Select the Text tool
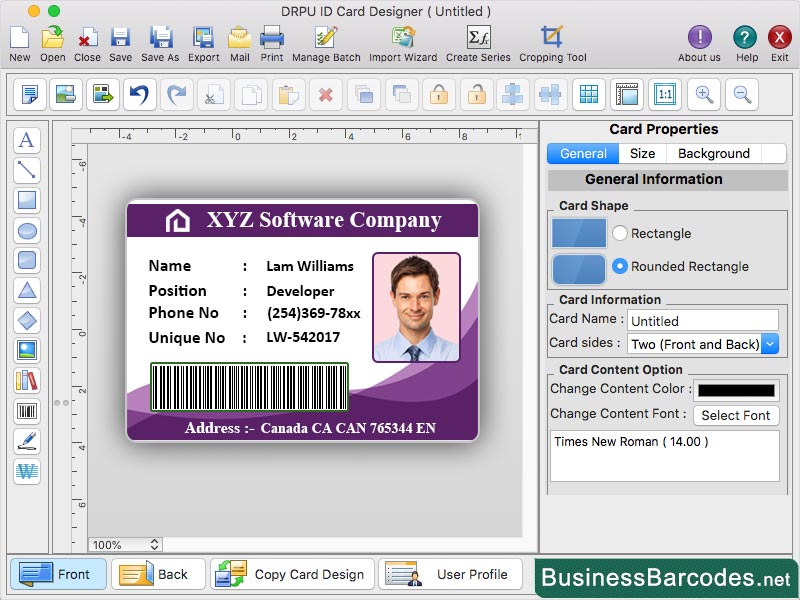800x600 pixels. 27,141
